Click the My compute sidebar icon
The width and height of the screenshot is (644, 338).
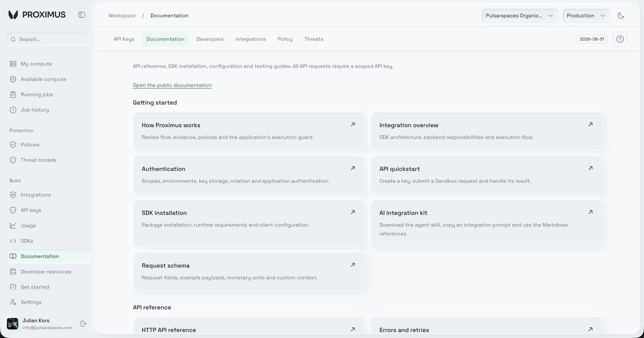13,64
